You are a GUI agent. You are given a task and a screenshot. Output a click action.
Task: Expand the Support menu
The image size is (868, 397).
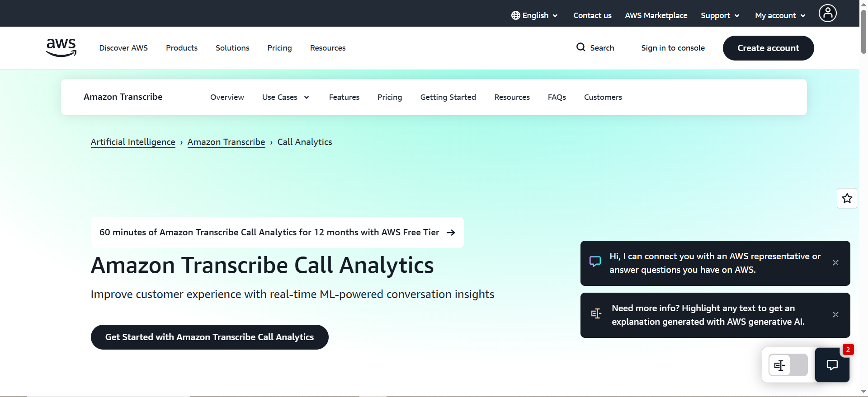720,15
